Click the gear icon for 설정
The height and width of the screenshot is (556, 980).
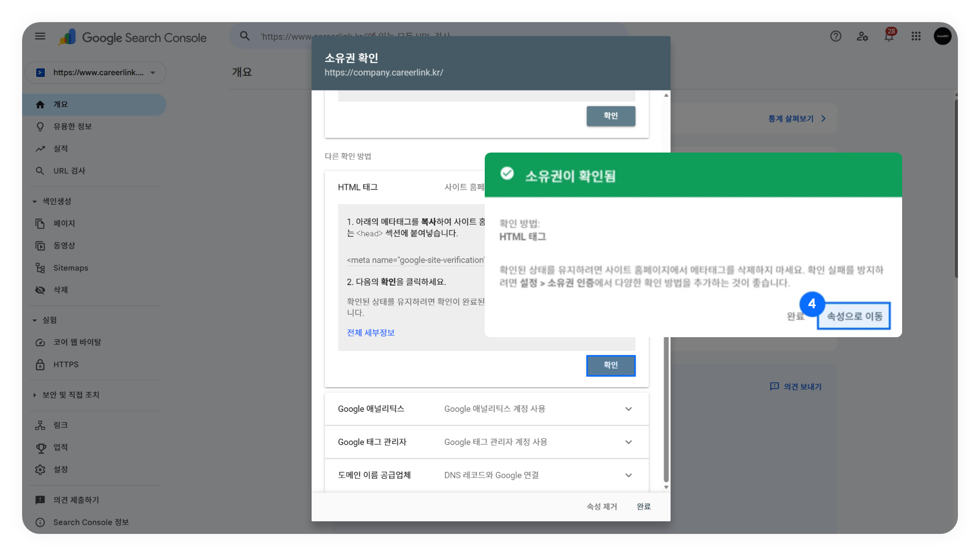click(40, 470)
